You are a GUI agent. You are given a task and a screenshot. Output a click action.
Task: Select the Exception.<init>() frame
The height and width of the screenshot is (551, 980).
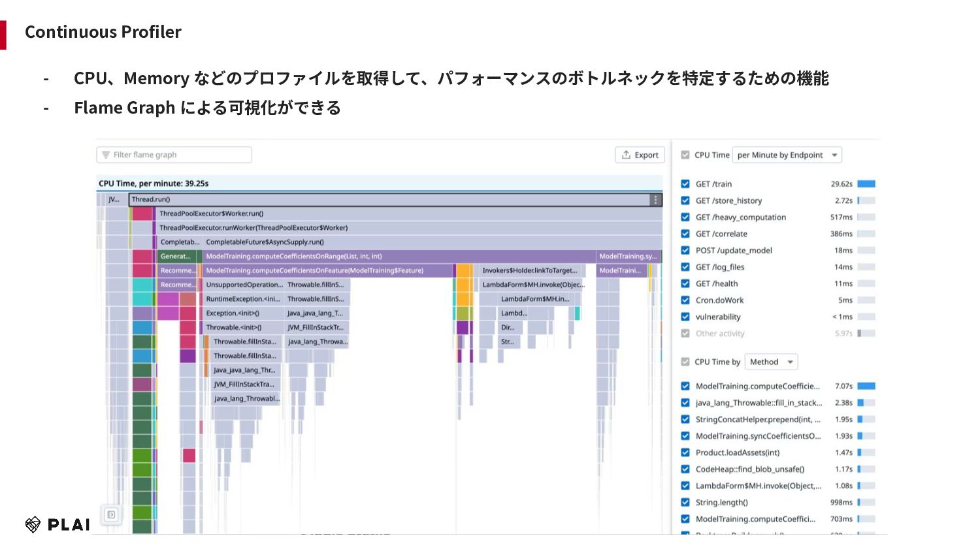(x=243, y=313)
